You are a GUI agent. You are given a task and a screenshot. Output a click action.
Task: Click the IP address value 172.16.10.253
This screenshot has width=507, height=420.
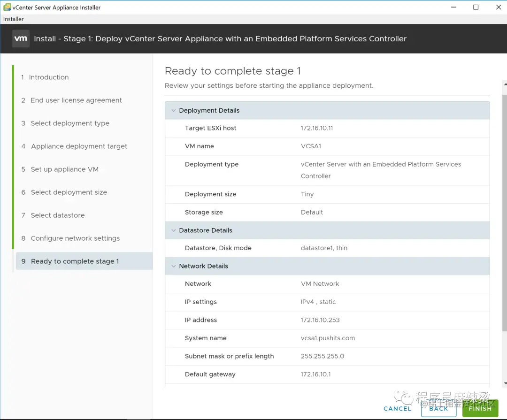click(x=320, y=320)
